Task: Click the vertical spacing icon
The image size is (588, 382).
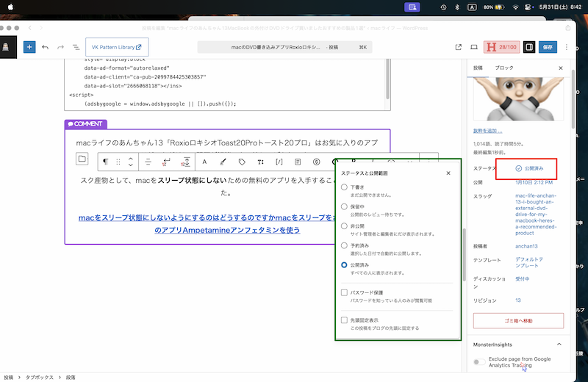Action: pos(186,162)
